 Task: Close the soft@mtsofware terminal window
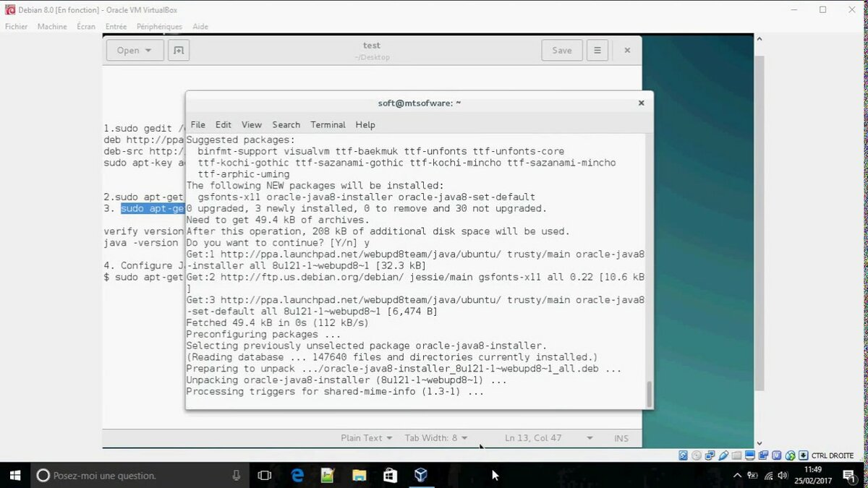point(641,103)
